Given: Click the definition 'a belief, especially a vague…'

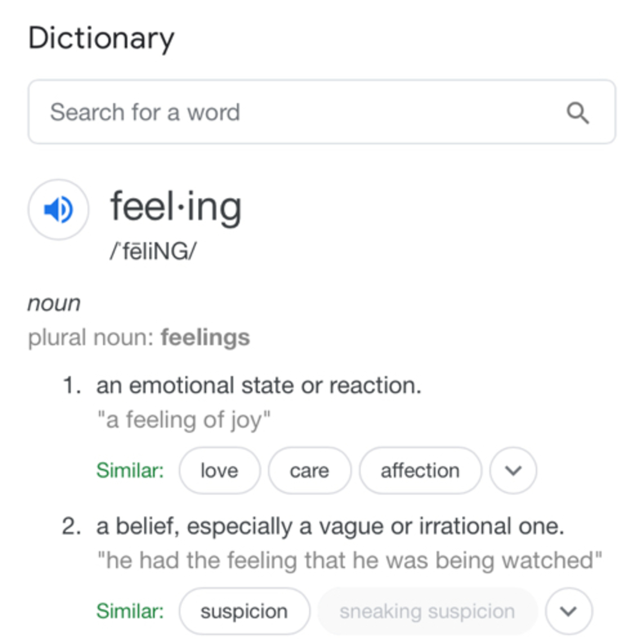Looking at the screenshot, I should pyautogui.click(x=330, y=527).
